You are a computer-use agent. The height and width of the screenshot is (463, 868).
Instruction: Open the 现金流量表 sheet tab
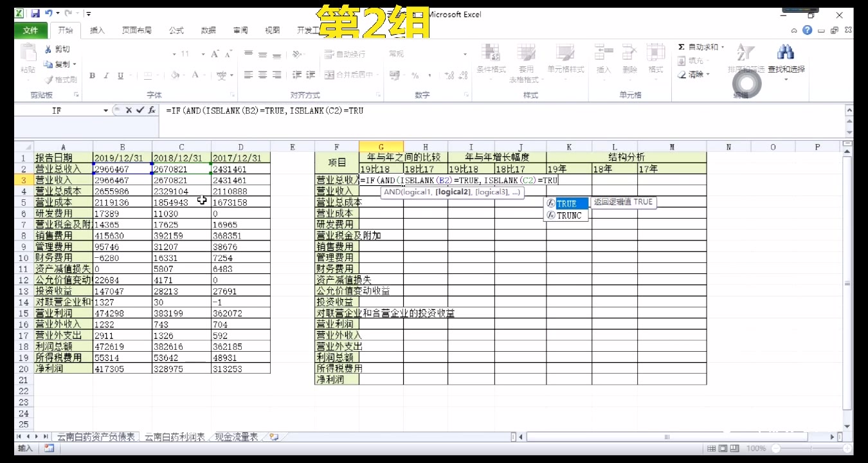pos(236,437)
